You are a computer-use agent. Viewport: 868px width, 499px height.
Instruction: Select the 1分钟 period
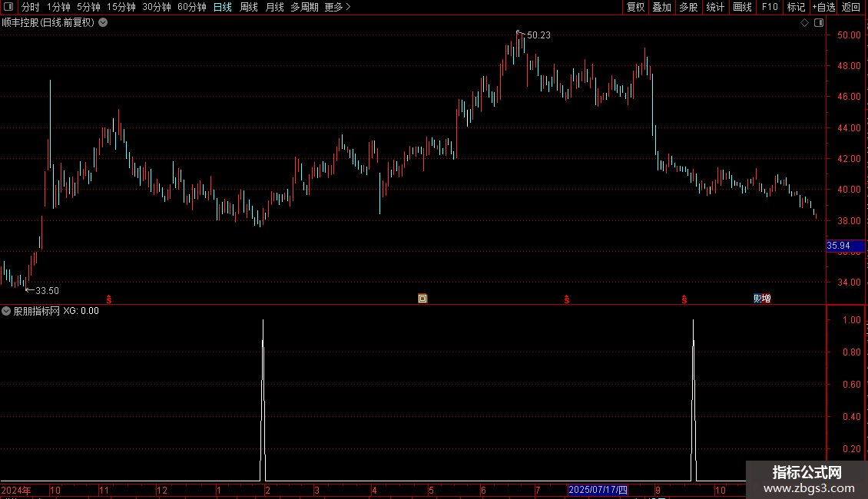pos(58,7)
